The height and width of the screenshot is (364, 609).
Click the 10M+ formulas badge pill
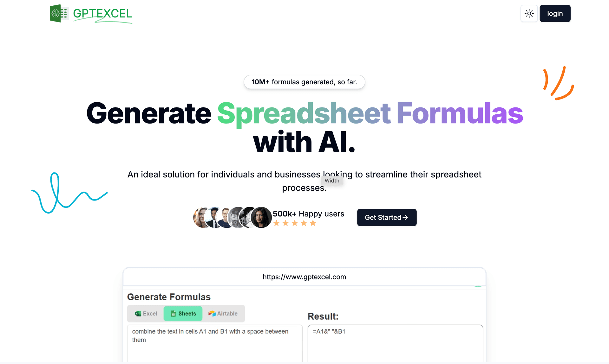point(304,81)
